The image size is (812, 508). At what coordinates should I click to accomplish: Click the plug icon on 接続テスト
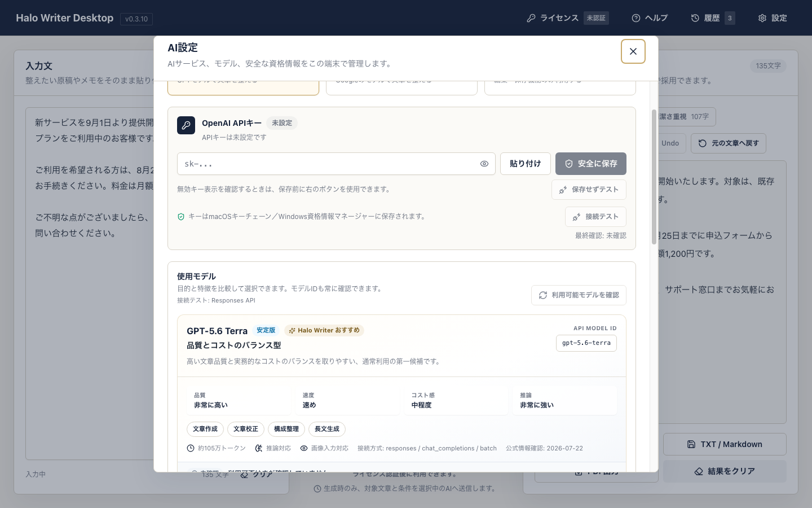576,217
